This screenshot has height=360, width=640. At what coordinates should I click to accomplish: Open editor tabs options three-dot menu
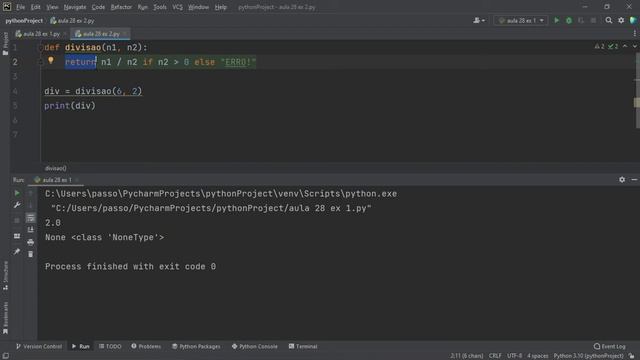pos(634,34)
